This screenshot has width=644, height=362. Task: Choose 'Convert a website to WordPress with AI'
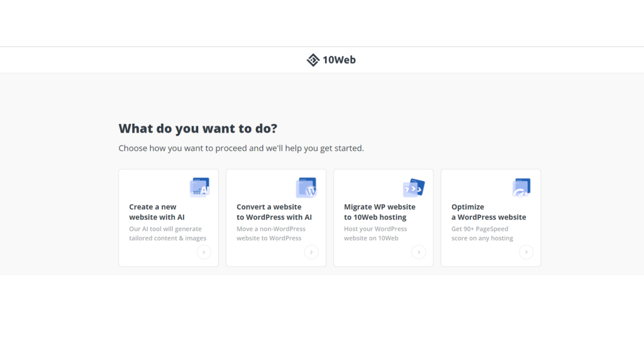(275, 217)
